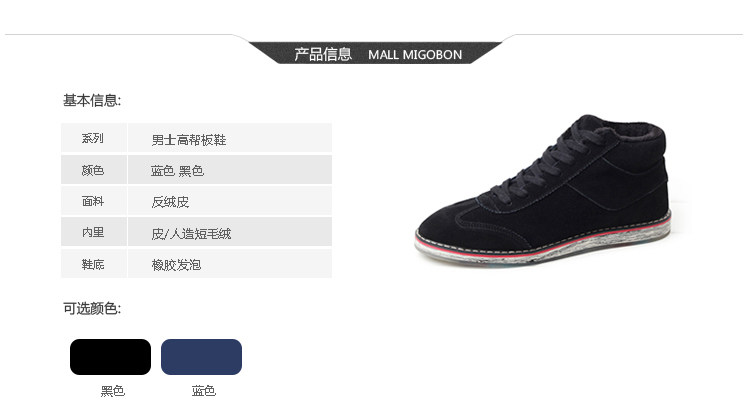Click the 系列 row label
This screenshot has width=750, height=420.
coord(94,138)
